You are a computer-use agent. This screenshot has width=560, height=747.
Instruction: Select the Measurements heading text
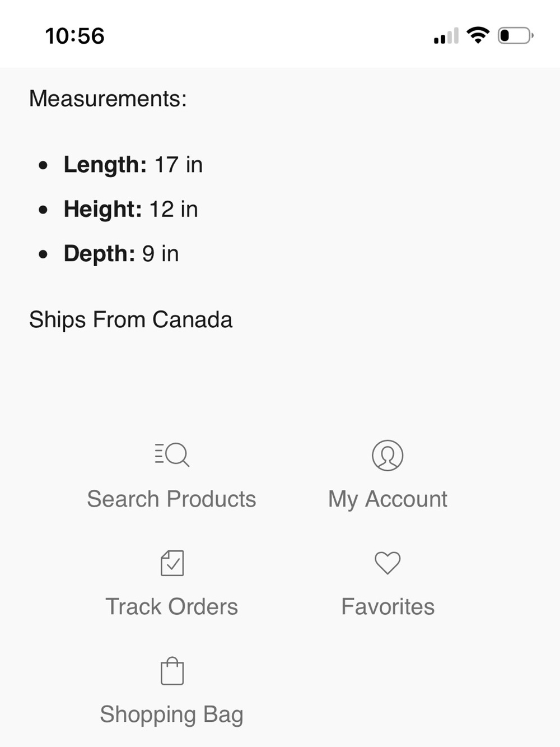coord(108,99)
